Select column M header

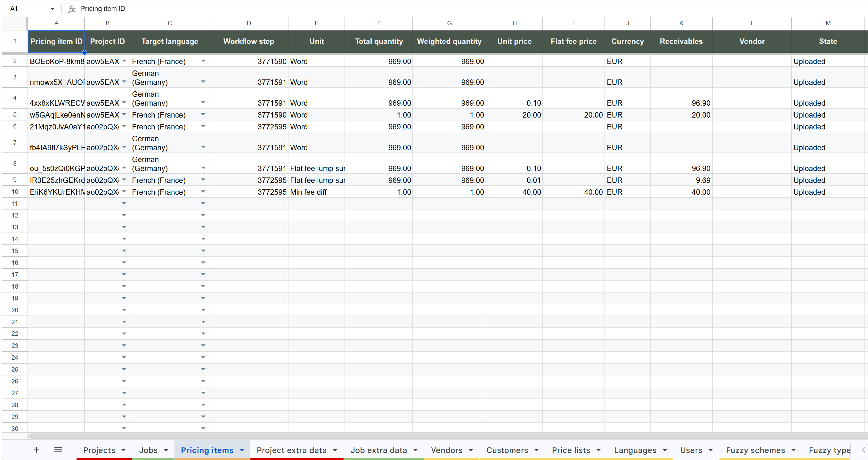pyautogui.click(x=828, y=23)
